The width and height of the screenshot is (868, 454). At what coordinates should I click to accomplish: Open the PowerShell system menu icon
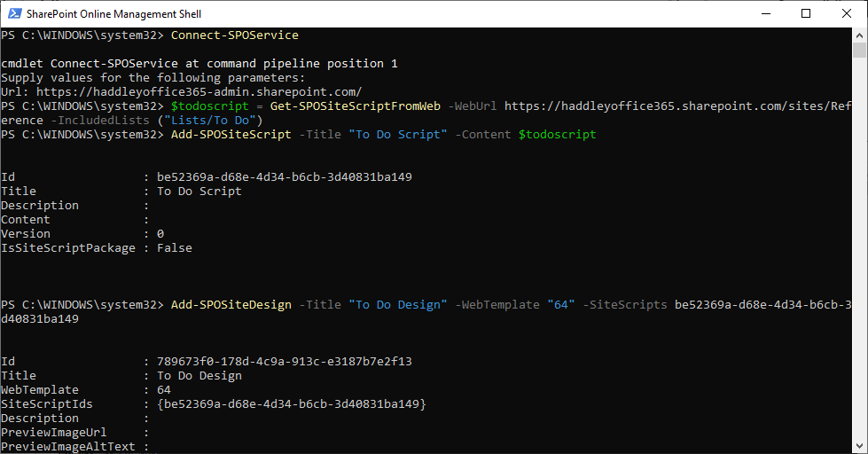(12, 13)
